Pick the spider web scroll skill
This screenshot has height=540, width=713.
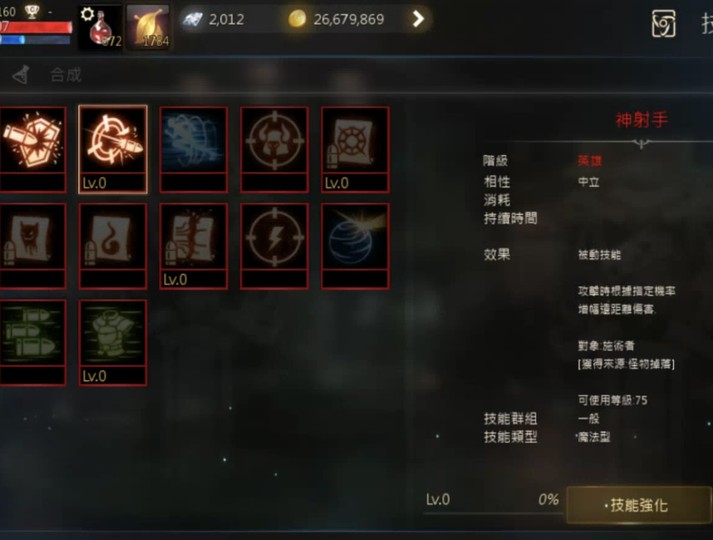(355, 150)
